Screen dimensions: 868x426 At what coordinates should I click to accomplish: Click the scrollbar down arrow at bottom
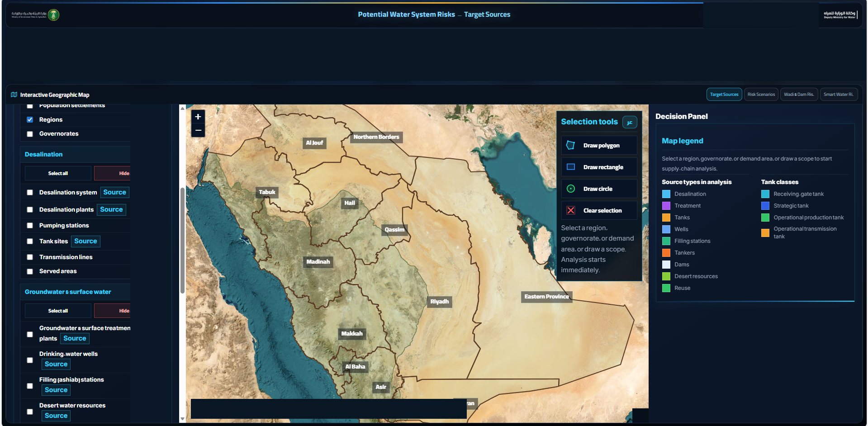pyautogui.click(x=182, y=419)
